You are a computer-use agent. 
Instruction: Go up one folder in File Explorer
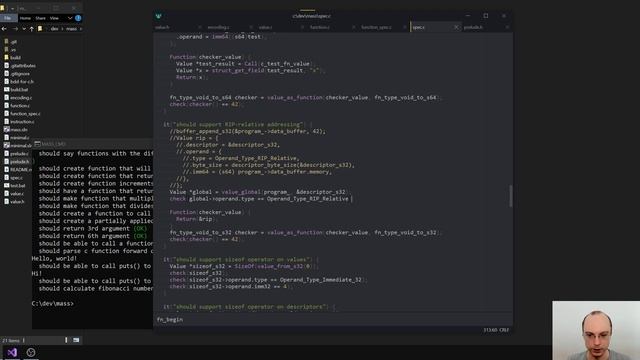pyautogui.click(x=31, y=29)
